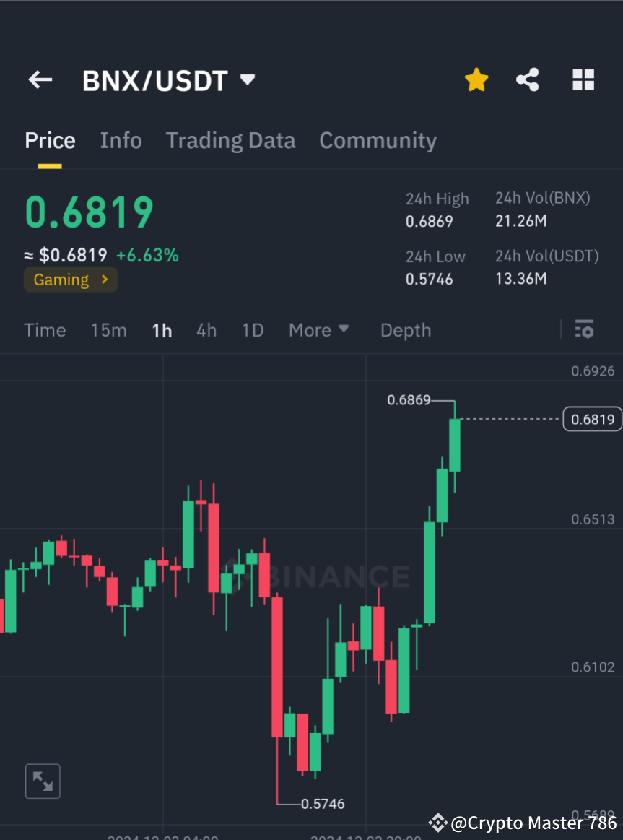
Task: Go back using the back arrow
Action: 40,79
